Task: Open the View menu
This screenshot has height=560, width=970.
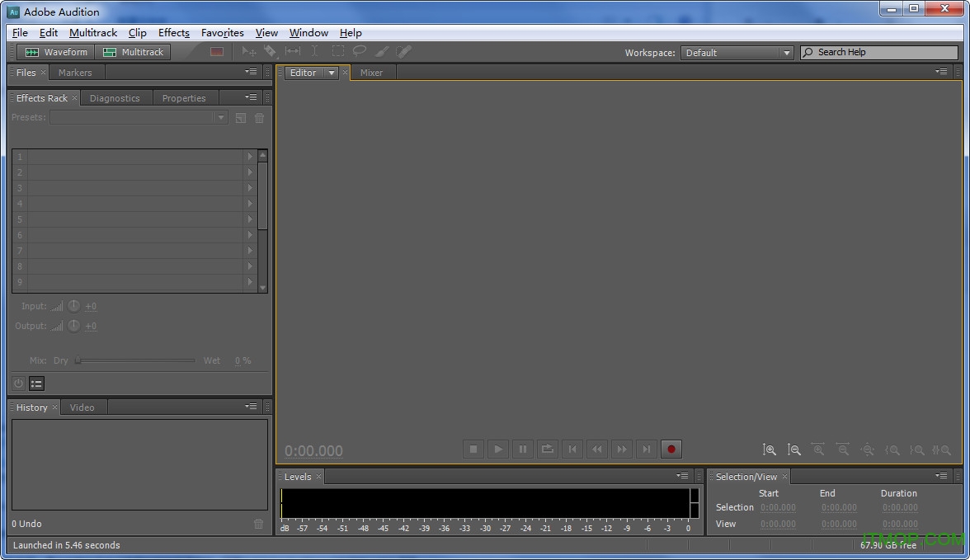Action: pos(266,33)
